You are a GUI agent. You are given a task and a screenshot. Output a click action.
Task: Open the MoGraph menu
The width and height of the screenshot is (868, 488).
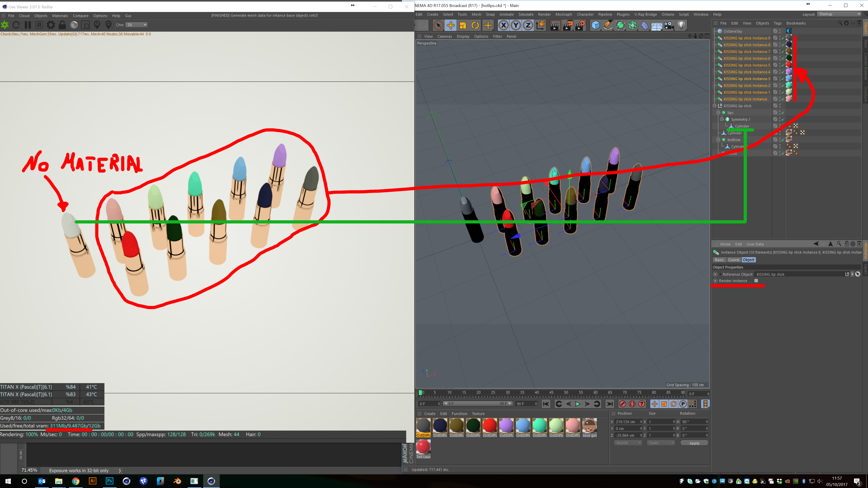(x=563, y=14)
